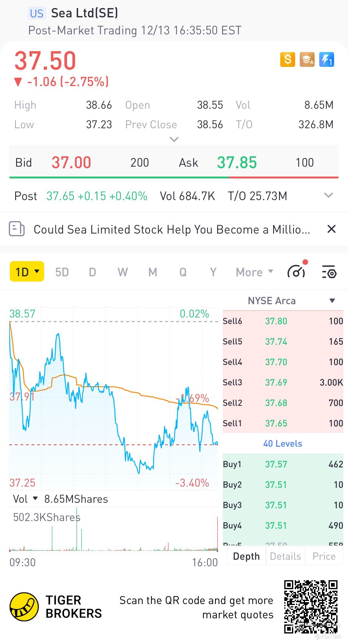Tap the Post-Market Trading timestamp line
The height and width of the screenshot is (644, 348).
[x=135, y=30]
